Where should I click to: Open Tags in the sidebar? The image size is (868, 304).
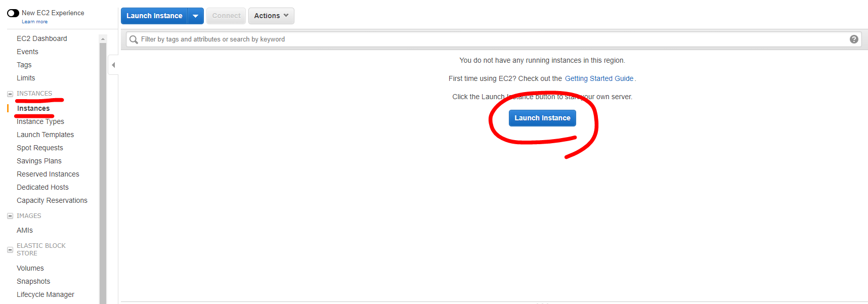[x=24, y=65]
